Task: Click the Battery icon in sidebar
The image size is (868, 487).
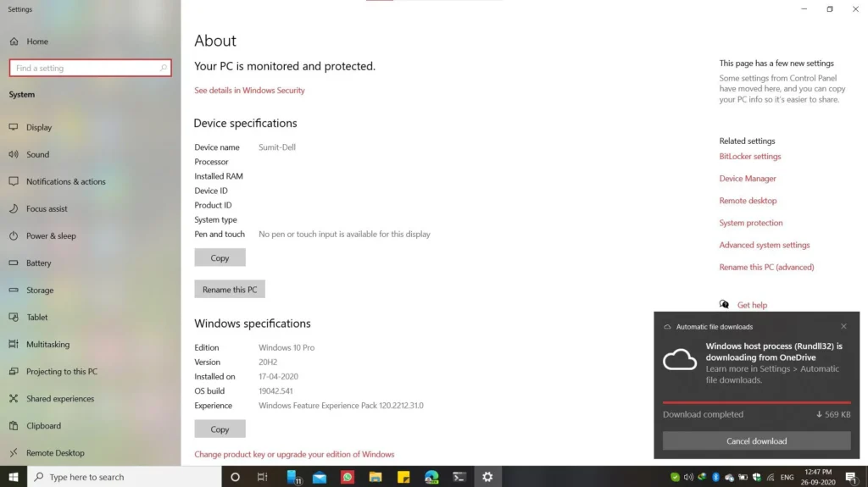Action: click(x=14, y=263)
